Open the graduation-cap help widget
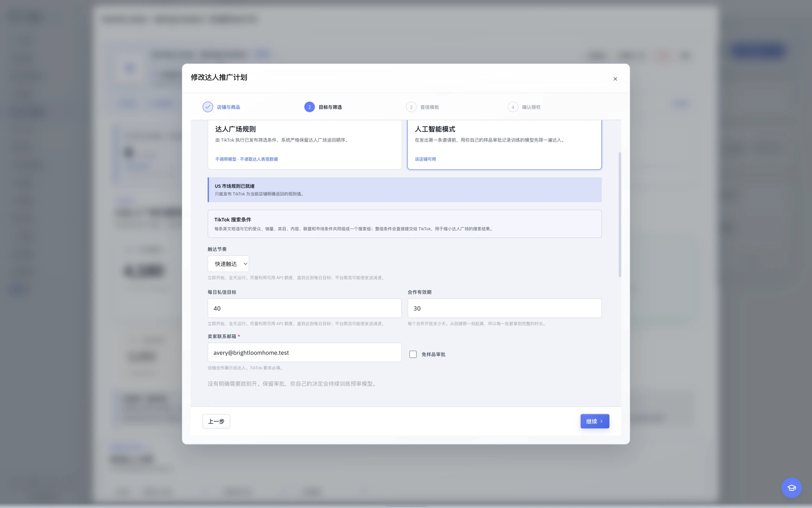Screen dimensions: 812x508 pyautogui.click(x=791, y=487)
